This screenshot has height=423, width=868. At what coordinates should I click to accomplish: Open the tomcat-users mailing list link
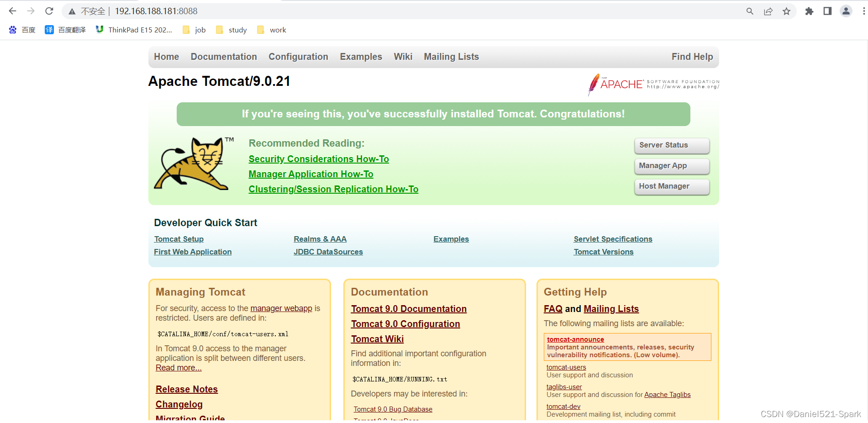coord(566,367)
